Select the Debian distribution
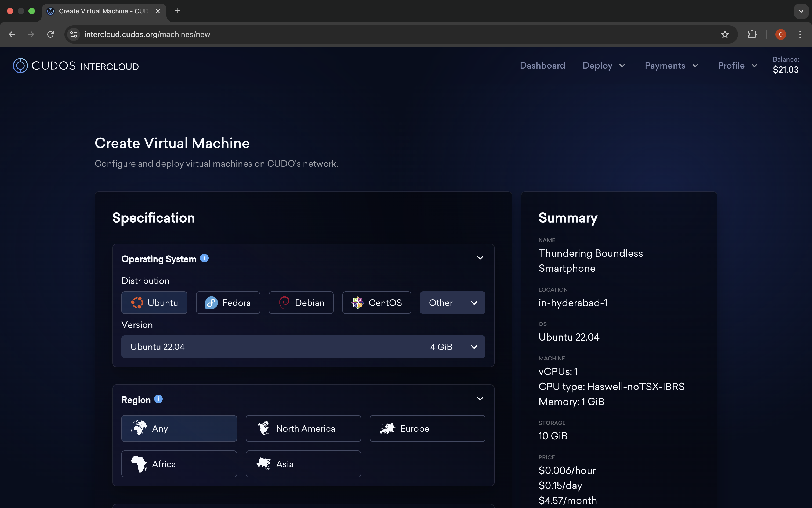812x508 pixels. click(301, 303)
